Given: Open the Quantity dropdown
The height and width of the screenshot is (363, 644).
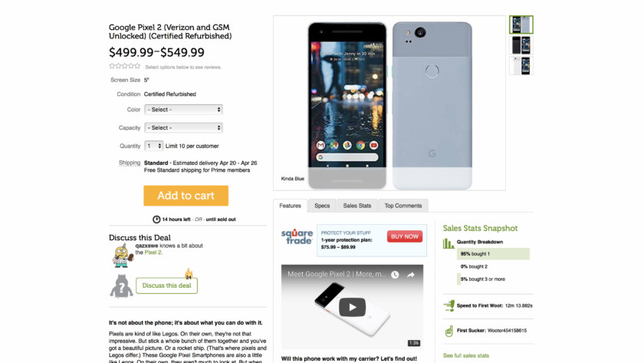Looking at the screenshot, I should 153,146.
